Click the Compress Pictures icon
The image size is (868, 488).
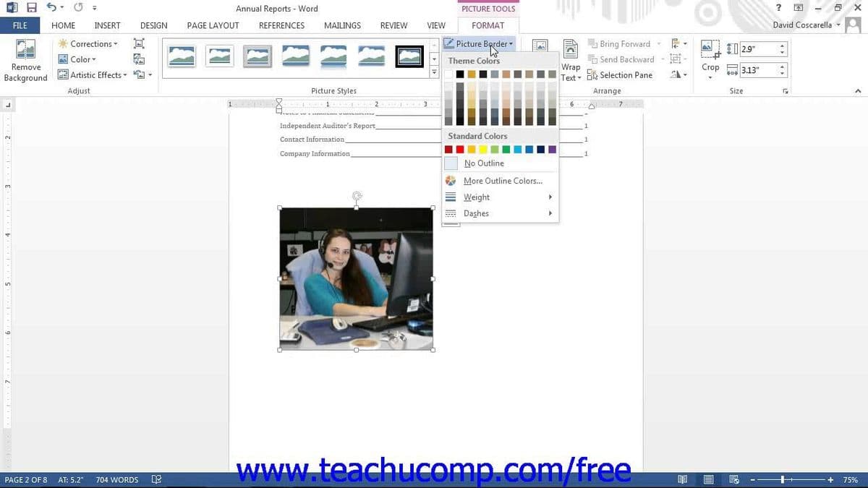click(139, 43)
